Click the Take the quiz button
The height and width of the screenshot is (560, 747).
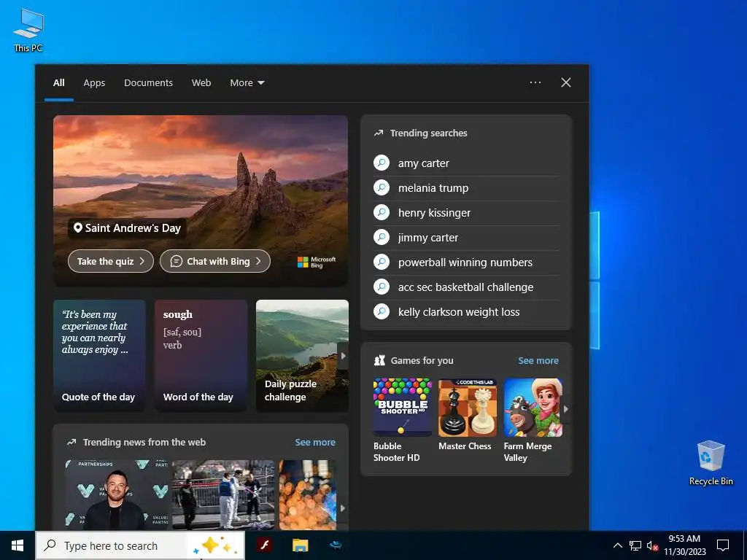[111, 261]
